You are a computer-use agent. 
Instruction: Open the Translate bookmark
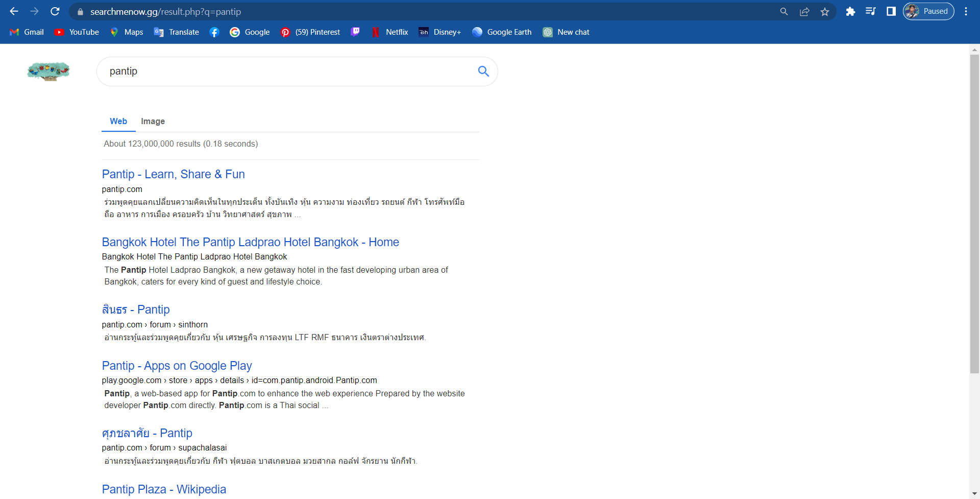[x=177, y=32]
